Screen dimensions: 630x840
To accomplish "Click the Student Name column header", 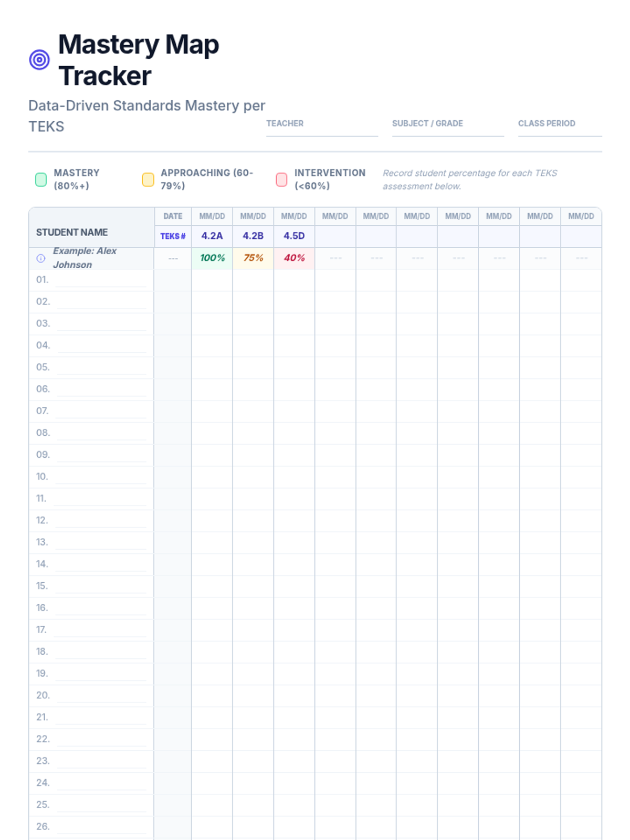I will click(x=72, y=232).
